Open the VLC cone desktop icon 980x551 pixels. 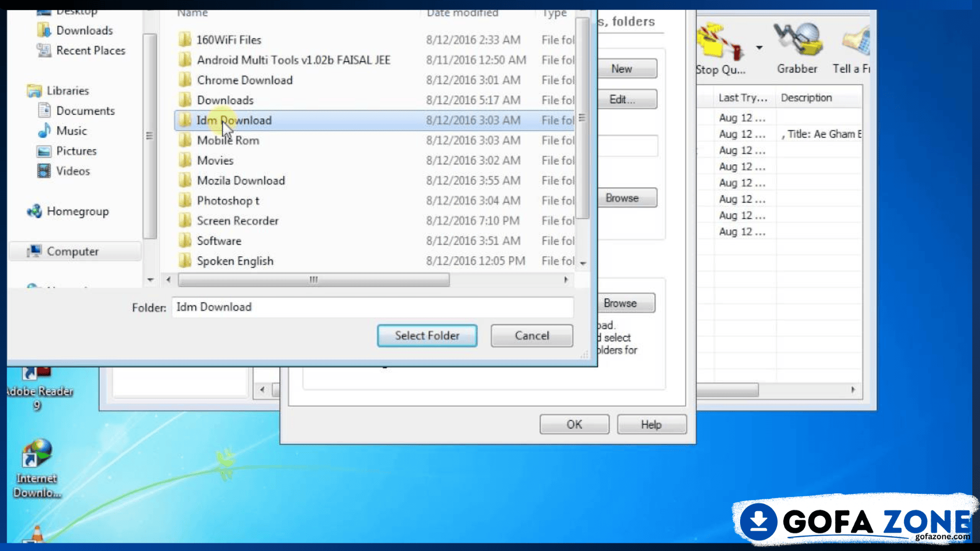[37, 534]
